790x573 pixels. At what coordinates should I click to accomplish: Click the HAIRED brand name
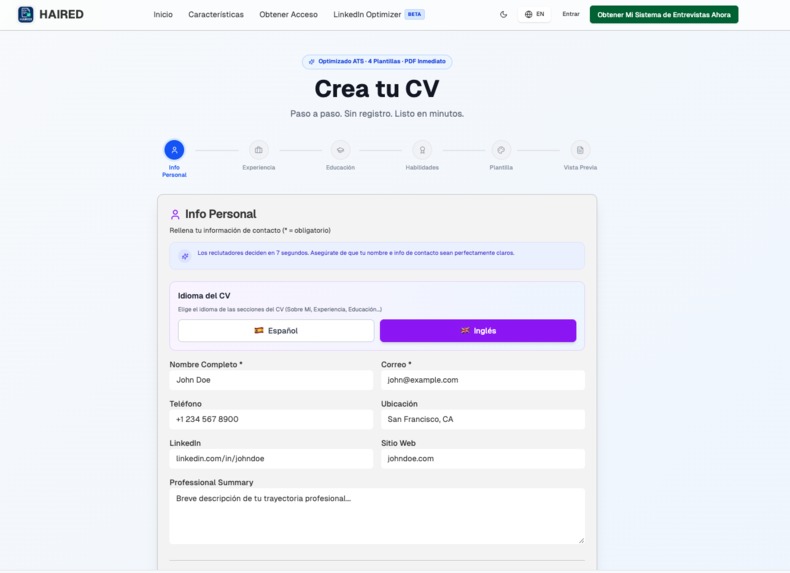(61, 14)
